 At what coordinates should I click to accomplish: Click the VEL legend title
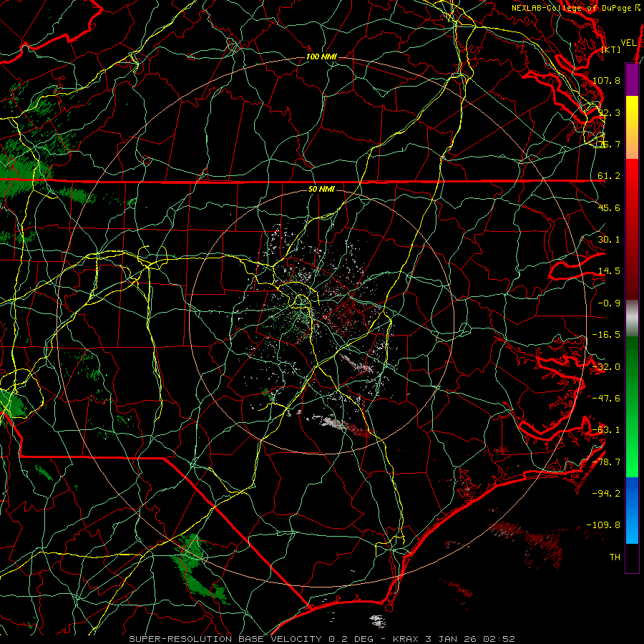[628, 42]
